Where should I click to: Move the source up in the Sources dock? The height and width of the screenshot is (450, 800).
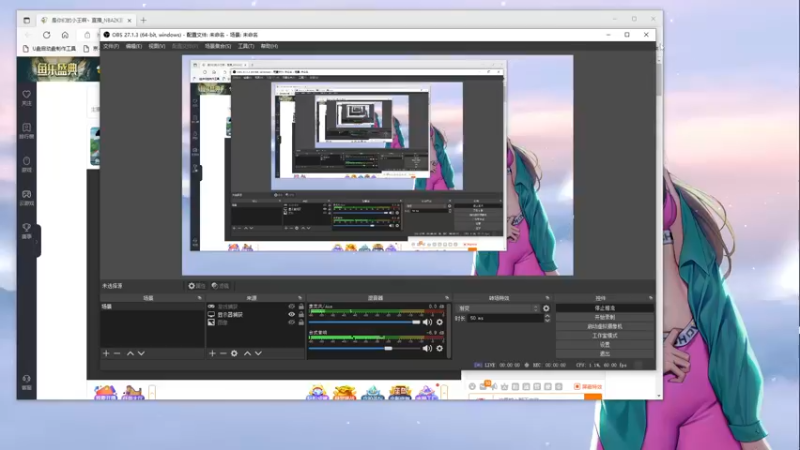tap(247, 353)
